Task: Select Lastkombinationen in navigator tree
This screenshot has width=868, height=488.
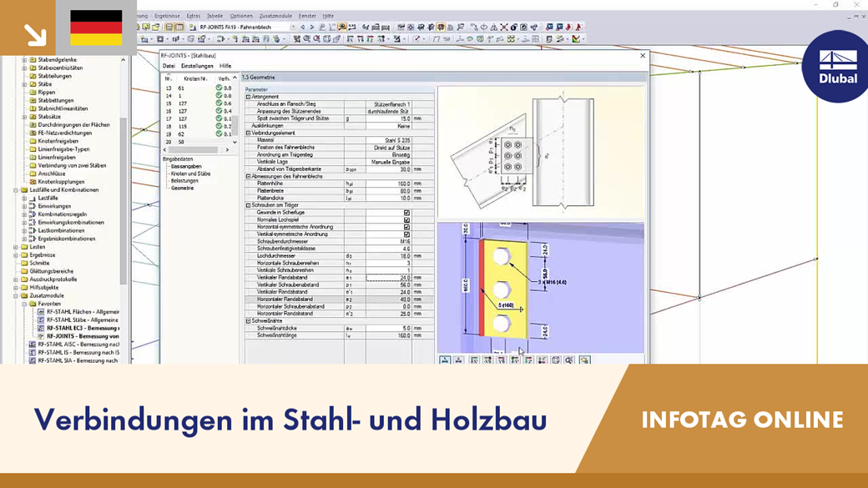Action: 61,231
